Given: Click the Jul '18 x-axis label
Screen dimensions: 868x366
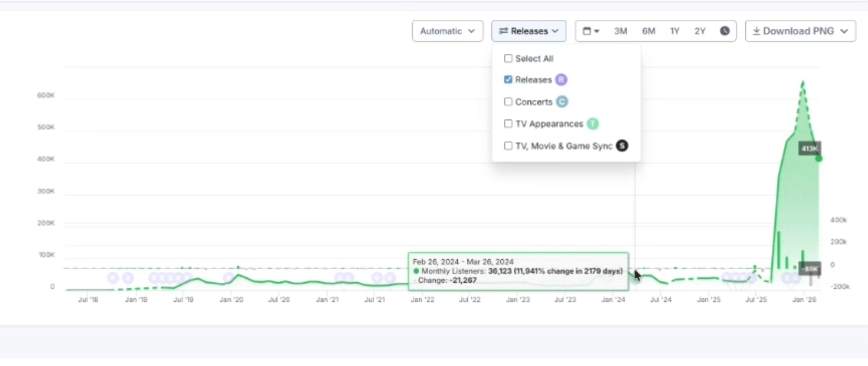Looking at the screenshot, I should 88,300.
